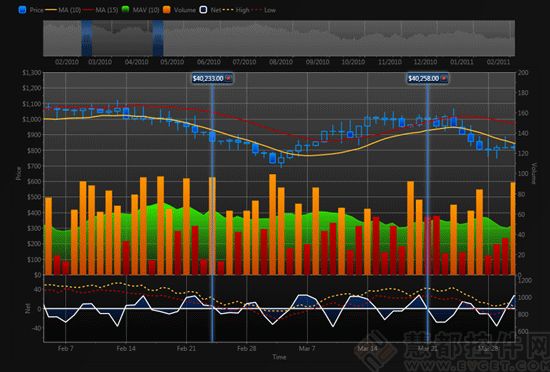Click the dotted red Low legend marker
The width and height of the screenshot is (550, 372).
(x=256, y=10)
